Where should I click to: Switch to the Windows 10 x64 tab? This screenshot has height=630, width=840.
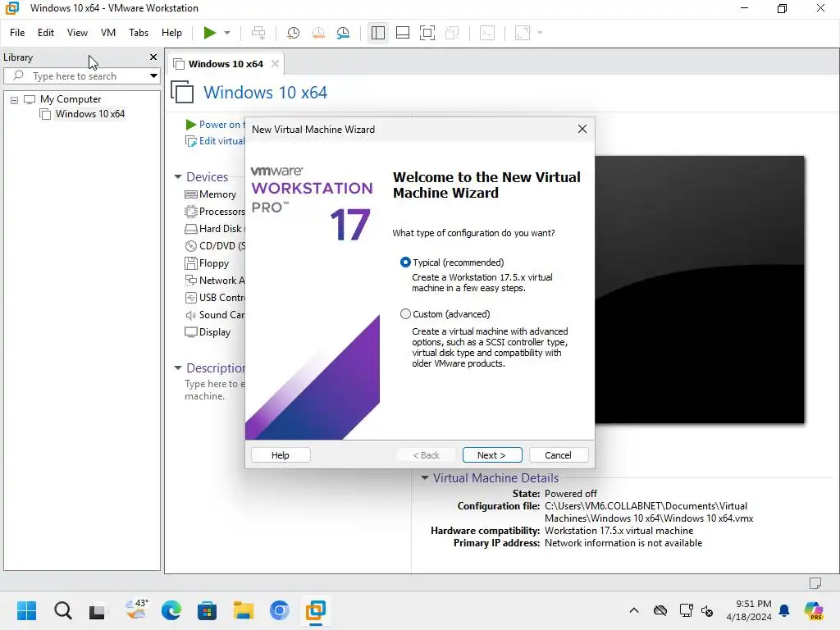coord(225,64)
